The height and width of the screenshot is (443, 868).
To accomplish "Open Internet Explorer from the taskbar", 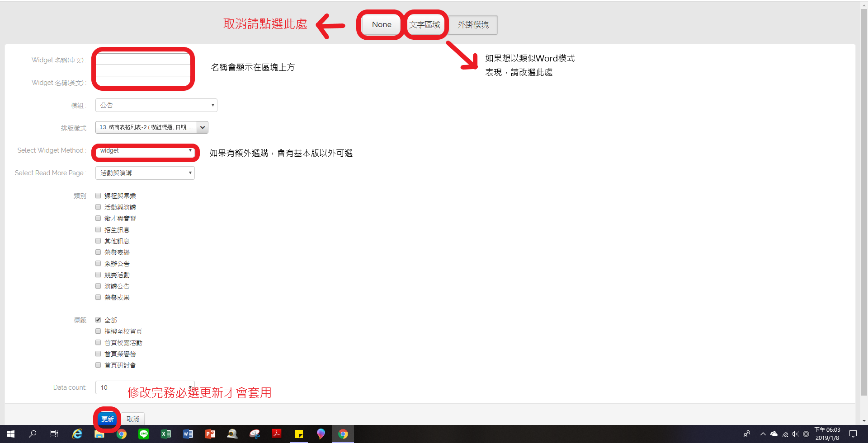I will tap(77, 434).
